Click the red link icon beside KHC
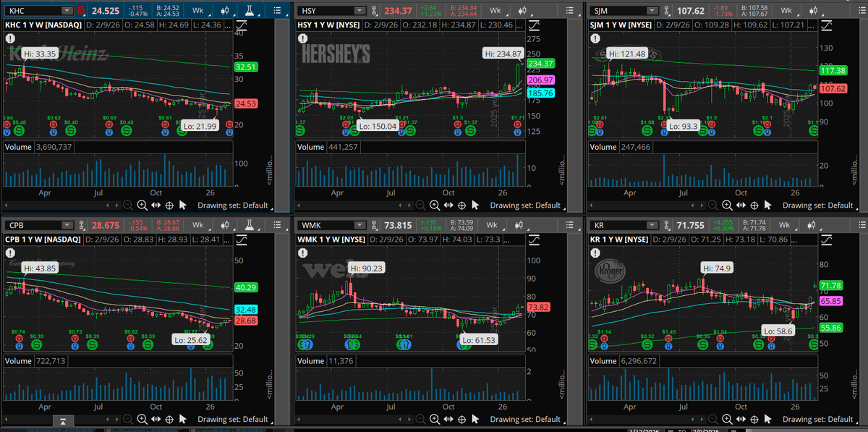The height and width of the screenshot is (432, 868). click(x=82, y=11)
